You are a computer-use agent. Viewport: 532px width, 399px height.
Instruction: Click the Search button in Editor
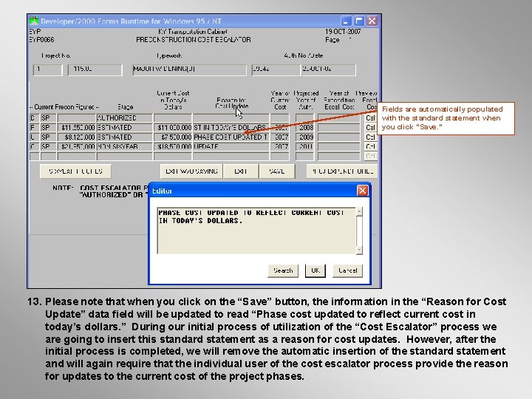(x=283, y=270)
